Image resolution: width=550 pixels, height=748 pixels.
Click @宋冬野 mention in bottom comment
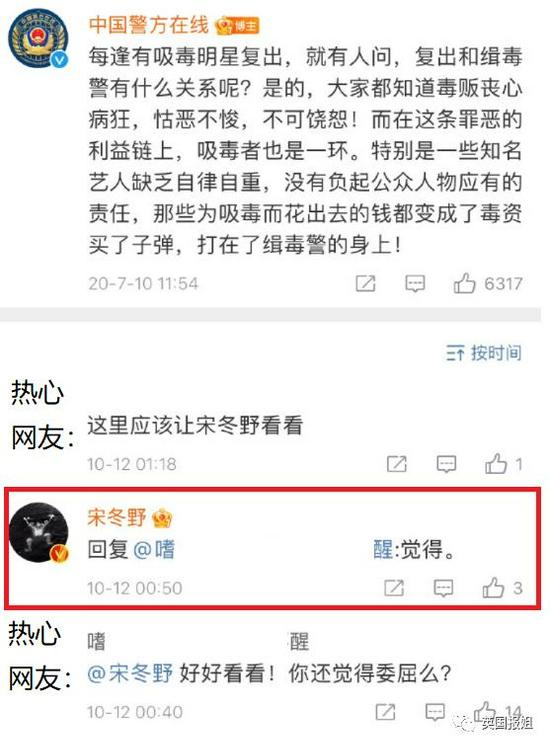point(130,674)
